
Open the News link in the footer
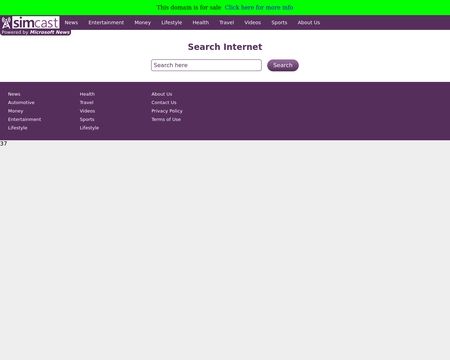point(14,94)
